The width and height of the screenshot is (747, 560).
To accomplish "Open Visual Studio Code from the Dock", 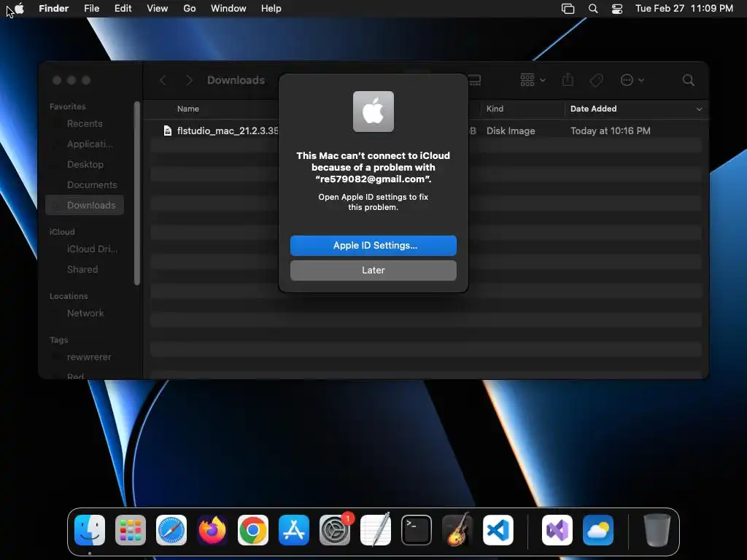I will [x=498, y=530].
